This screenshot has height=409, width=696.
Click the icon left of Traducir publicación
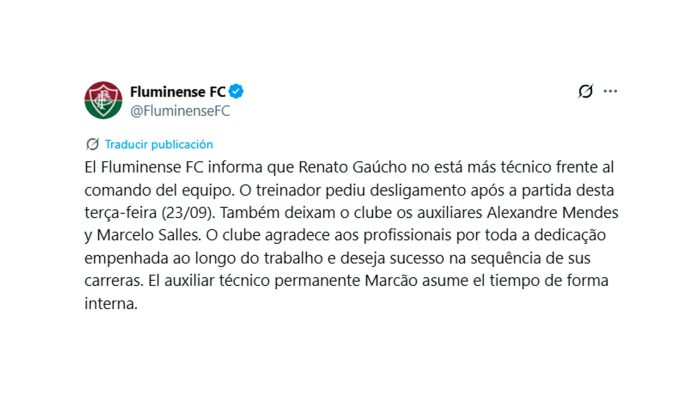click(92, 144)
